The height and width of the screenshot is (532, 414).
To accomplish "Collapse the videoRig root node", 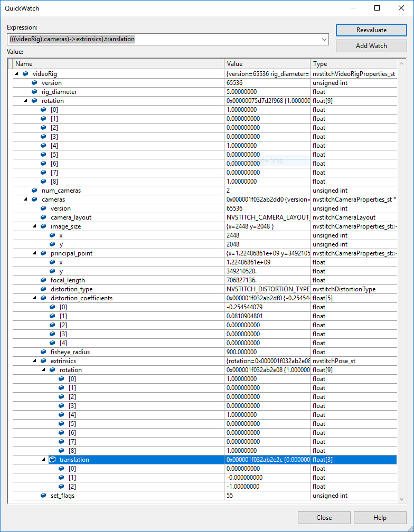I will (x=16, y=74).
